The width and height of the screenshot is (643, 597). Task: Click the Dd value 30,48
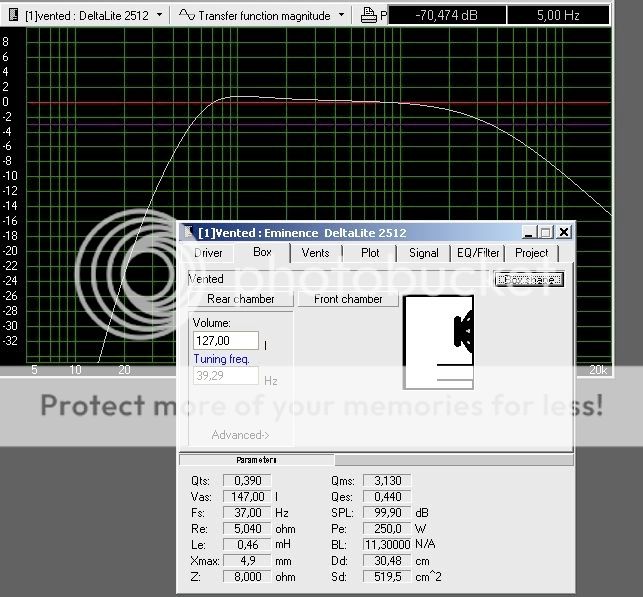click(x=387, y=561)
